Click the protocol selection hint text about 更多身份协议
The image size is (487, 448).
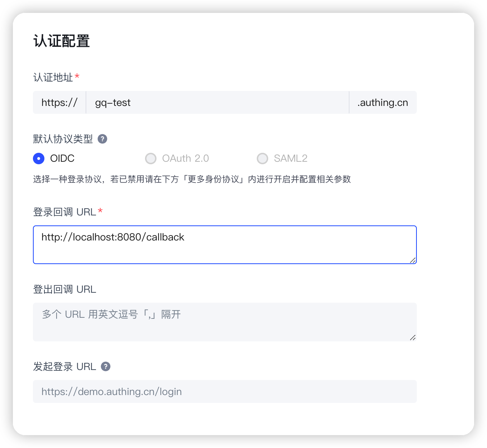[x=192, y=180]
